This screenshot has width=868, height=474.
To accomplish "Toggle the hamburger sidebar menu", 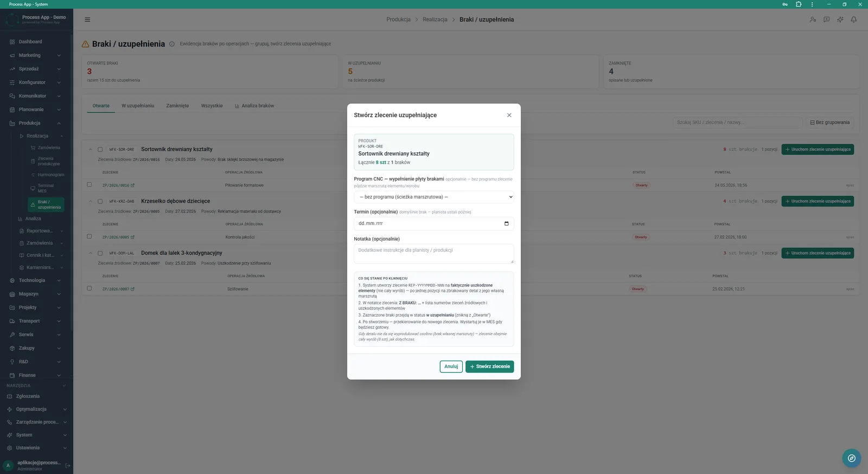I will tap(87, 20).
